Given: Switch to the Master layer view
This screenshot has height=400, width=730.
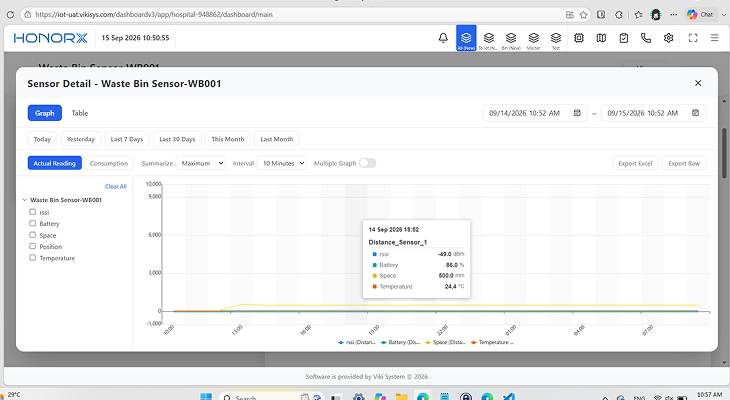Looking at the screenshot, I should coord(534,39).
